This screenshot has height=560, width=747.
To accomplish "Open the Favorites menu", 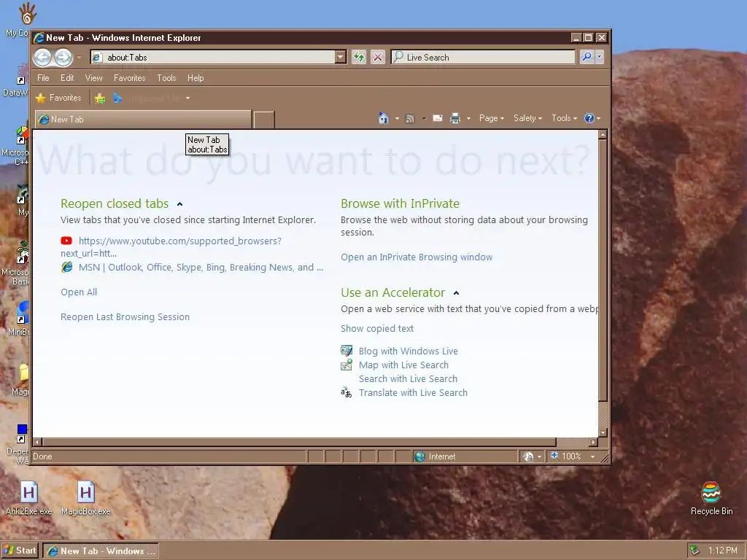I will pyautogui.click(x=130, y=77).
